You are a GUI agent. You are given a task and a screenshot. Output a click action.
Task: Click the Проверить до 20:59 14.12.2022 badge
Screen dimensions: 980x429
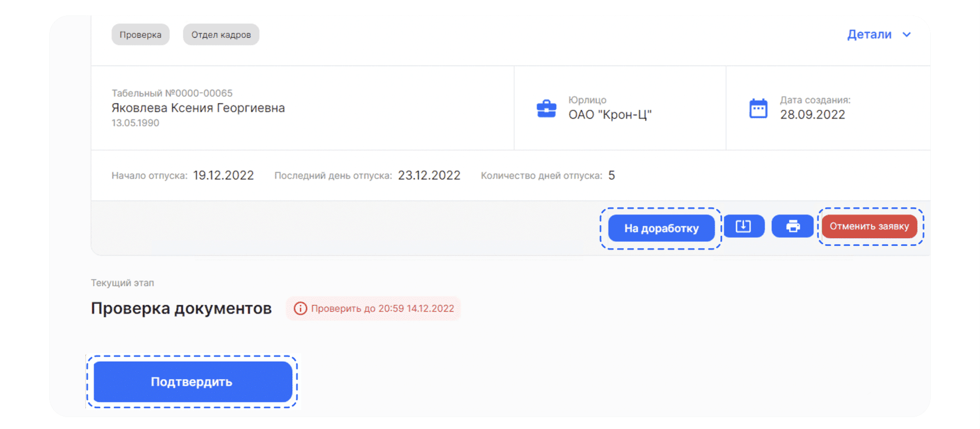374,309
